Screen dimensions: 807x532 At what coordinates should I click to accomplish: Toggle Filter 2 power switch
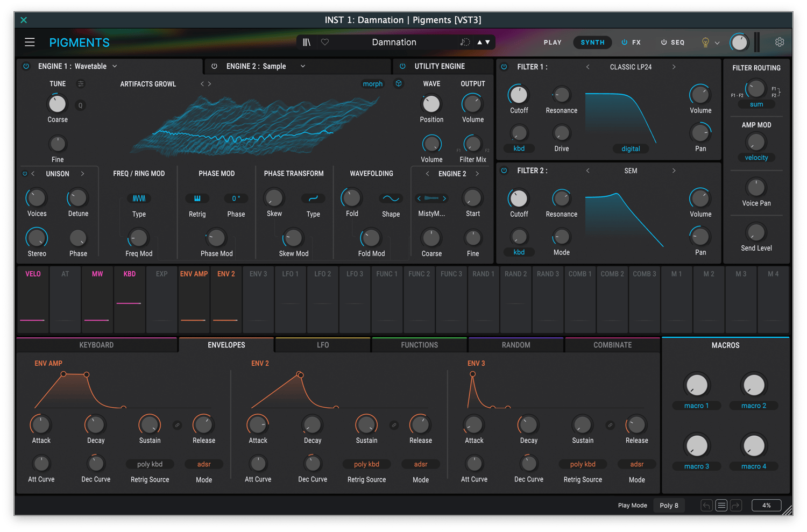(x=504, y=171)
